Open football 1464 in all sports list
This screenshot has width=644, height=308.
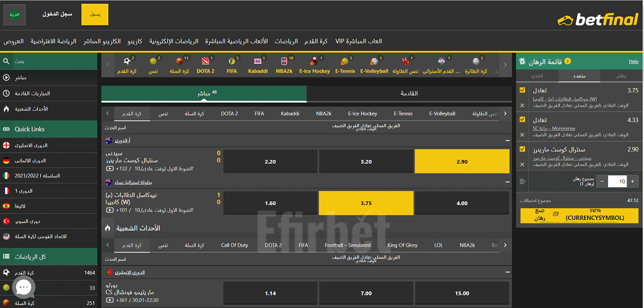[x=49, y=273]
